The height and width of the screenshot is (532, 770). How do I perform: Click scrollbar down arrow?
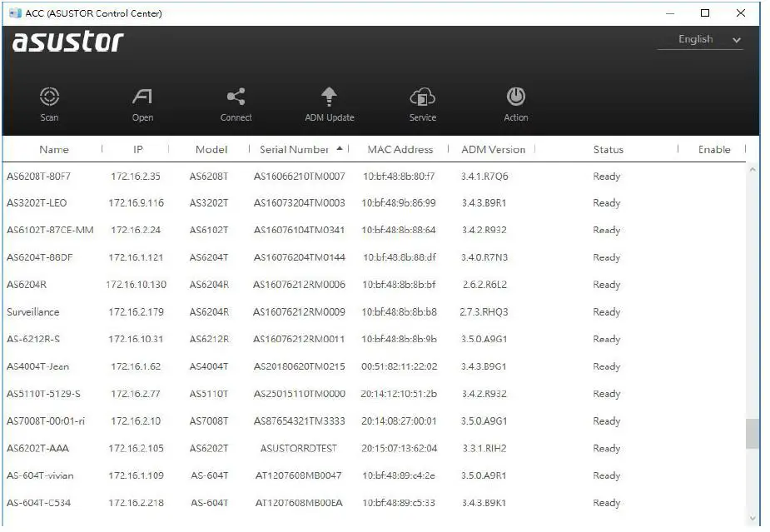click(753, 518)
